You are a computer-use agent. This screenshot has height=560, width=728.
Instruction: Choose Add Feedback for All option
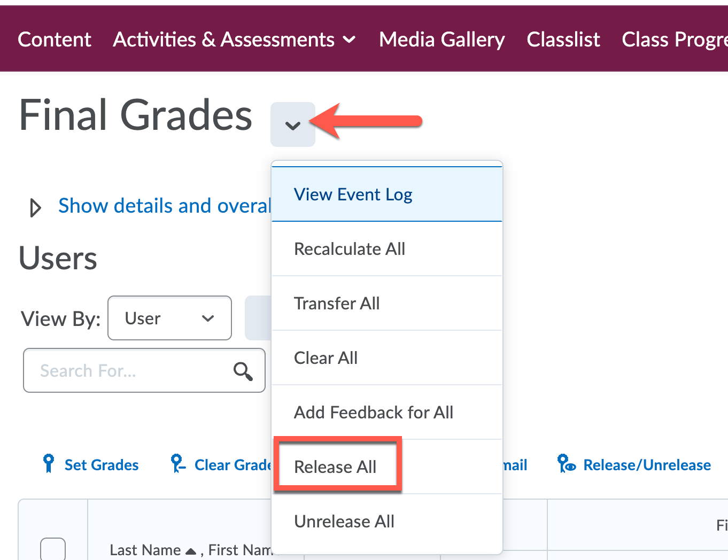[374, 412]
